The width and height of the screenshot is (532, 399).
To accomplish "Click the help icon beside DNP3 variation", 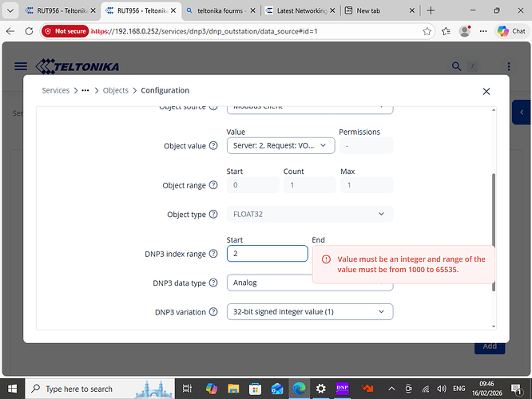I will (213, 311).
